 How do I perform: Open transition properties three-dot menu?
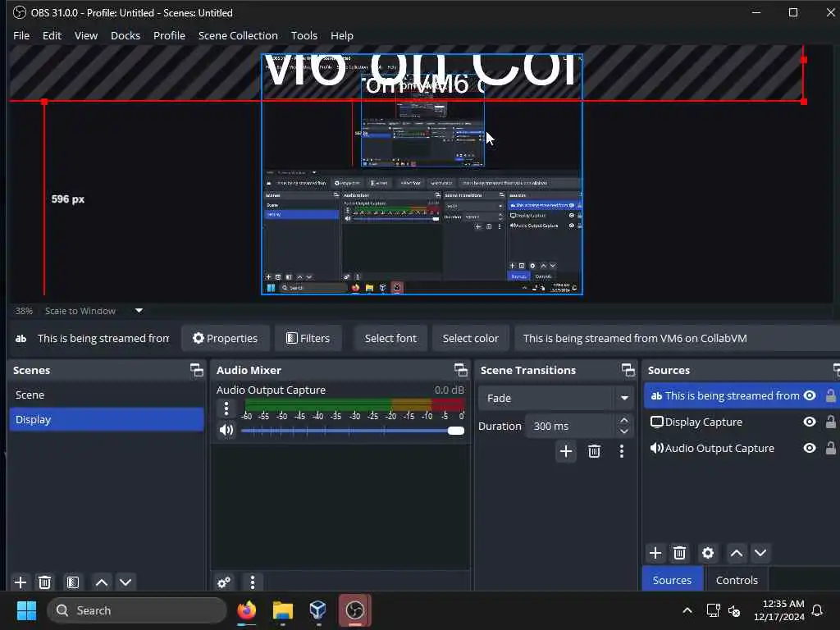tap(622, 451)
